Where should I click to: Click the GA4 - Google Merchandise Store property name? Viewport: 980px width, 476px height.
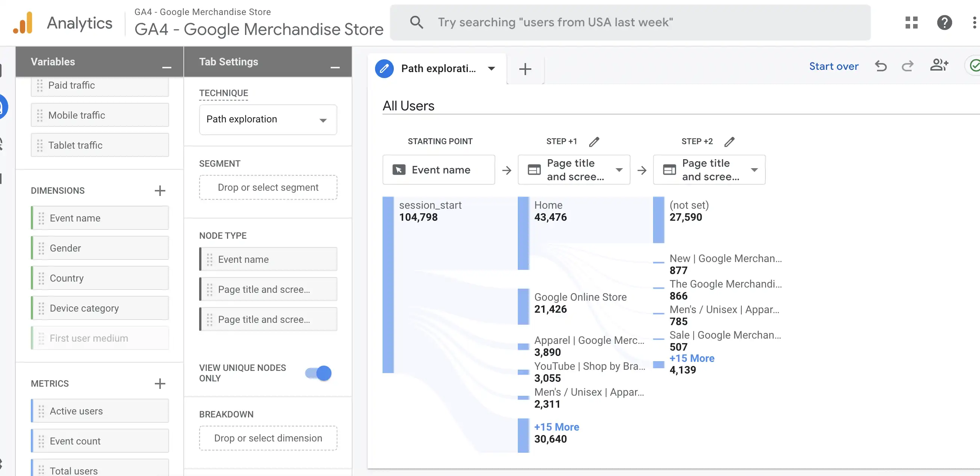click(x=259, y=29)
